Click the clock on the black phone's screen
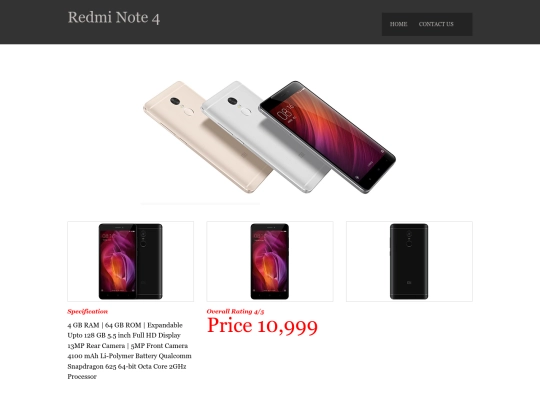Image resolution: width=540 pixels, height=405 pixels. [286, 112]
